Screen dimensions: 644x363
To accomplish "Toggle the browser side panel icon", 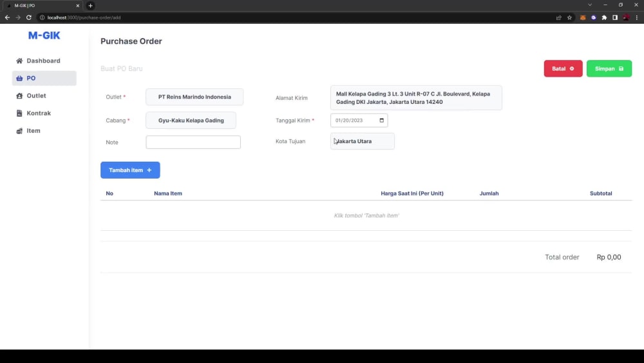I will coord(615,17).
